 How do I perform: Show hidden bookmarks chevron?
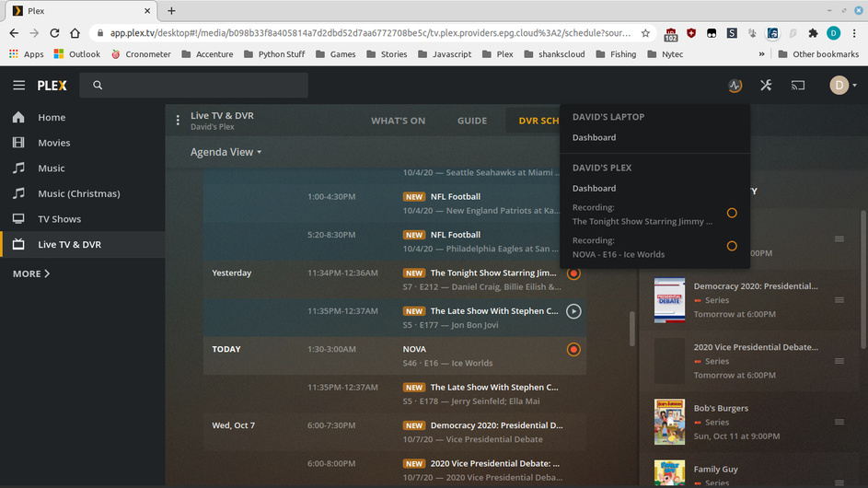(x=762, y=53)
